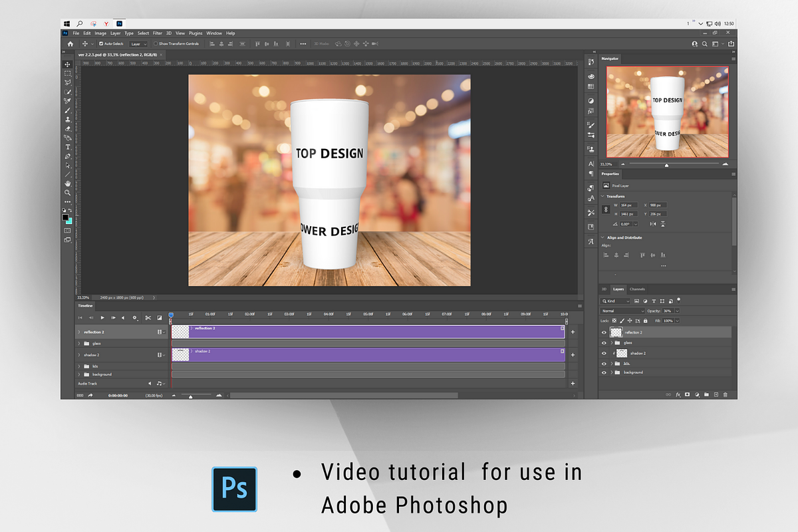Screen dimensions: 798x532
Task: Select the Hand tool
Action: (x=68, y=184)
